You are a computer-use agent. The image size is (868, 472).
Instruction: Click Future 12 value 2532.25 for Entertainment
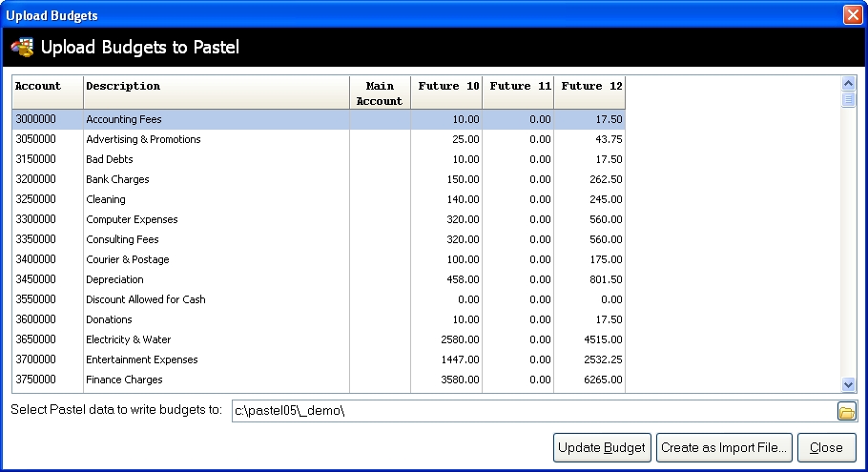pyautogui.click(x=604, y=359)
